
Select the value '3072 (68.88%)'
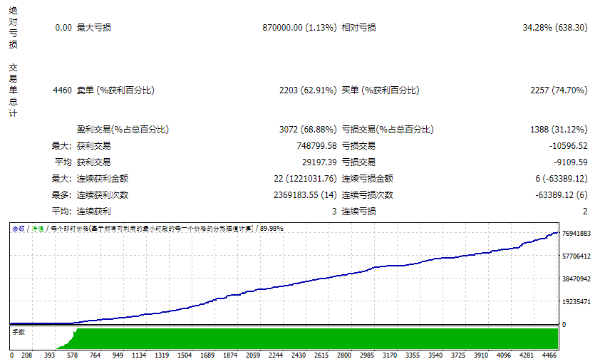click(x=308, y=130)
